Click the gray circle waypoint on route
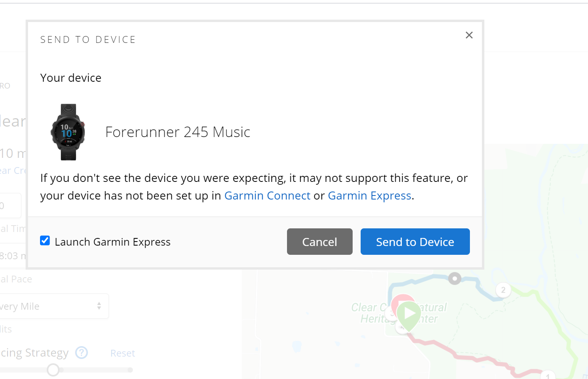Viewport: 588px width, 379px height. pyautogui.click(x=455, y=278)
